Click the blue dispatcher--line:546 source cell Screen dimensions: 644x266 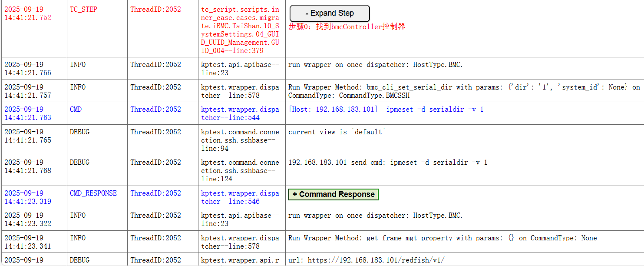(240, 197)
